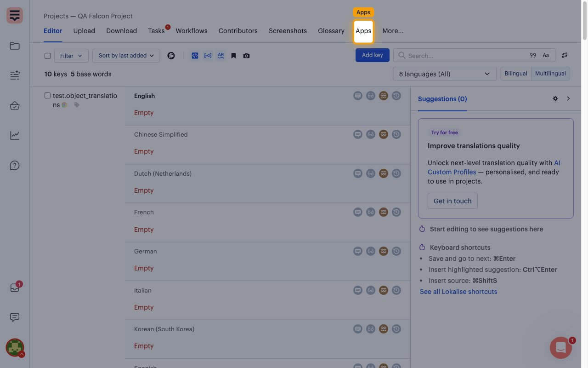Click the waves icon for Italian
Image resolution: width=588 pixels, height=368 pixels.
click(384, 290)
